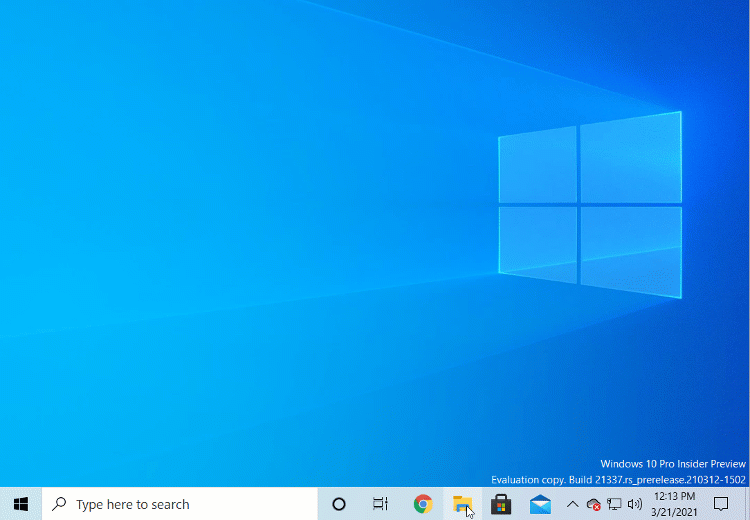Image resolution: width=750 pixels, height=520 pixels.
Task: Click the Show desktop strip at taskbar's end
Action: pyautogui.click(x=747, y=504)
